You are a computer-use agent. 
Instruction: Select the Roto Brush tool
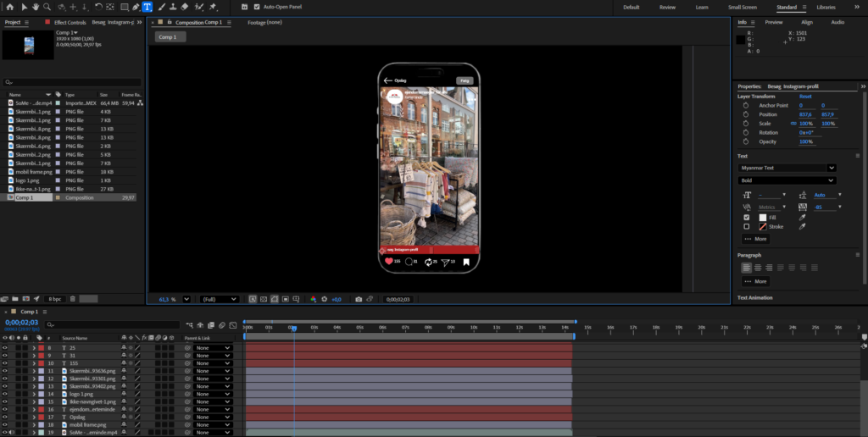[x=198, y=7]
